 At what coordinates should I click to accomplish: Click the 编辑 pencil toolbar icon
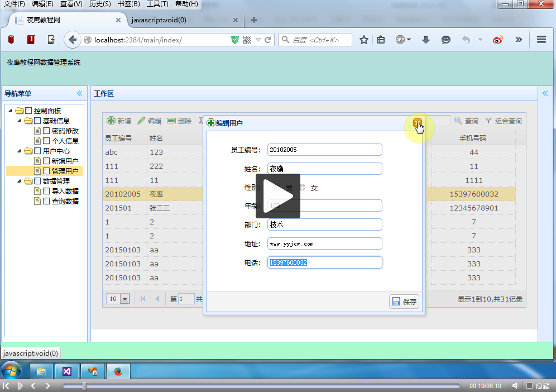pyautogui.click(x=141, y=121)
